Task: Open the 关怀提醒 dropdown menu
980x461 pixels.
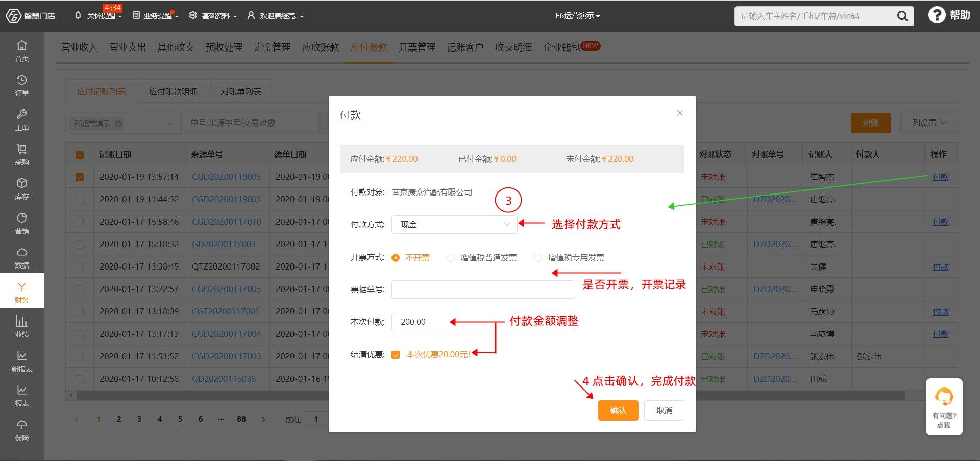Action: [x=99, y=16]
